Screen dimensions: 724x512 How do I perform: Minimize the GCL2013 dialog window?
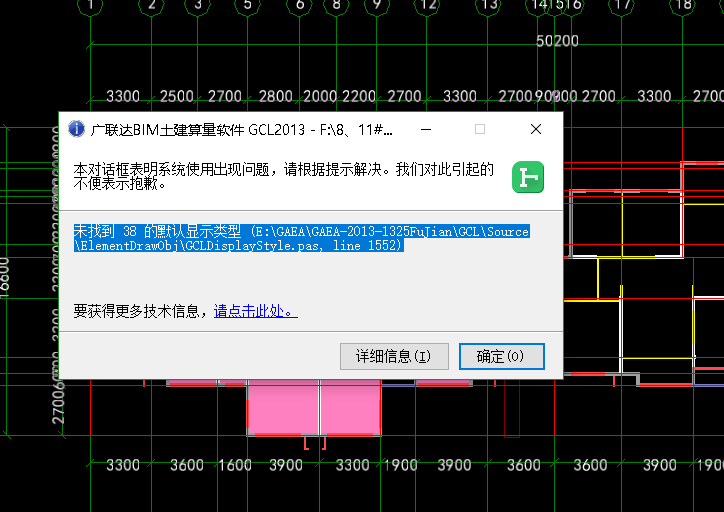(426, 129)
